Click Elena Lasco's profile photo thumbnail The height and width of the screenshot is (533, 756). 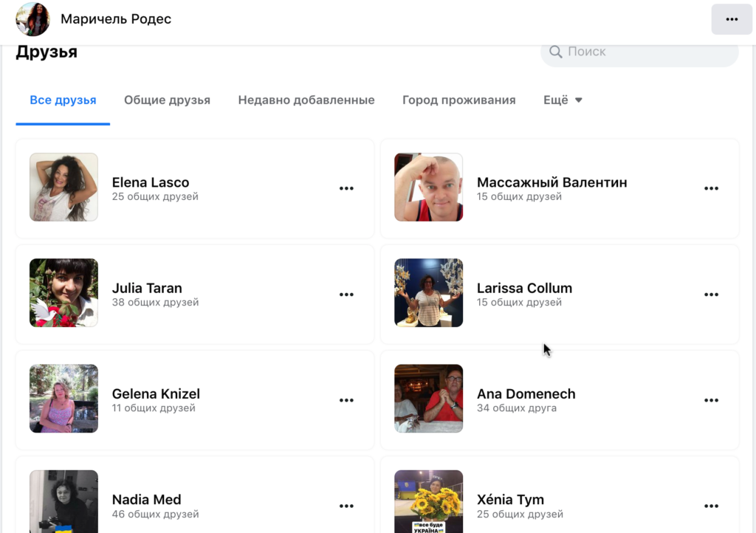point(63,187)
